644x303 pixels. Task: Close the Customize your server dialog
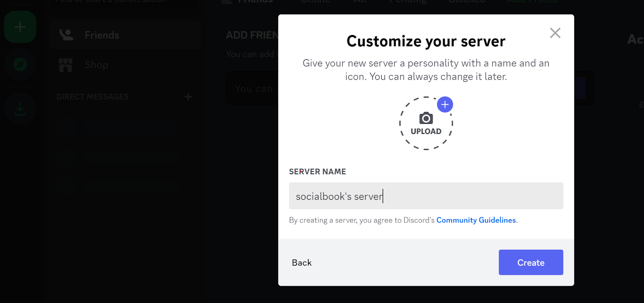[555, 33]
